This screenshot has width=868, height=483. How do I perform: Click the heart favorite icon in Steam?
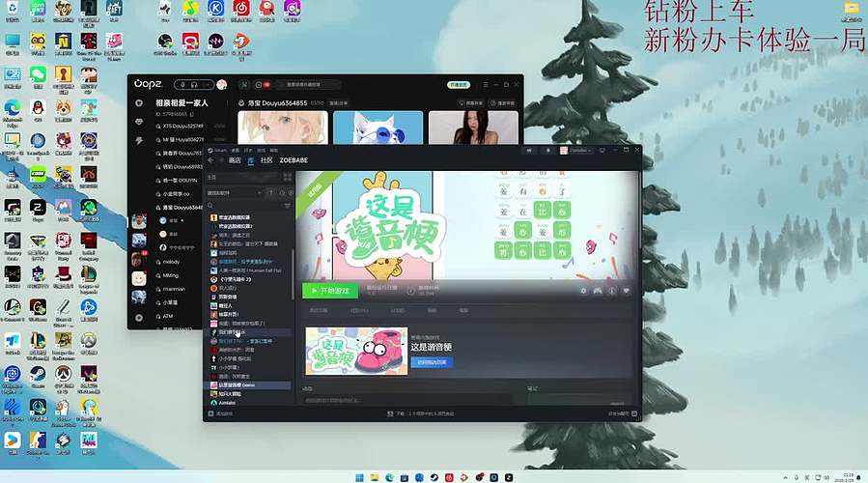[x=626, y=291]
